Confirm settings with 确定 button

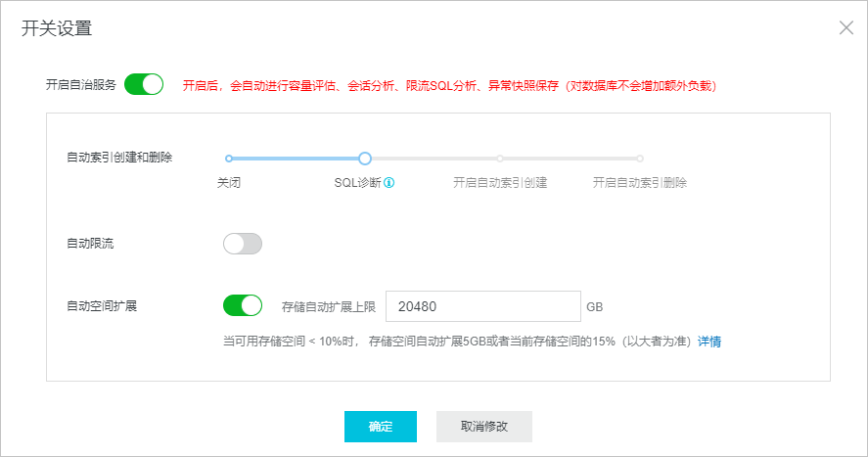tap(381, 427)
